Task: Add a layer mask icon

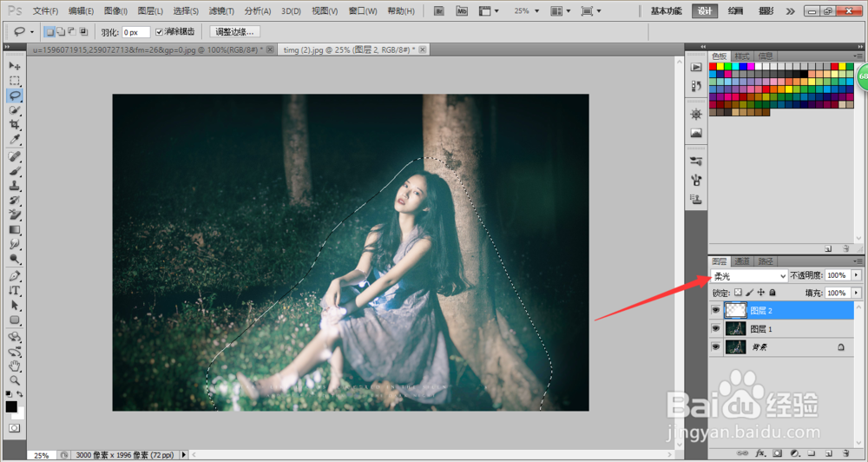Action: click(x=777, y=453)
